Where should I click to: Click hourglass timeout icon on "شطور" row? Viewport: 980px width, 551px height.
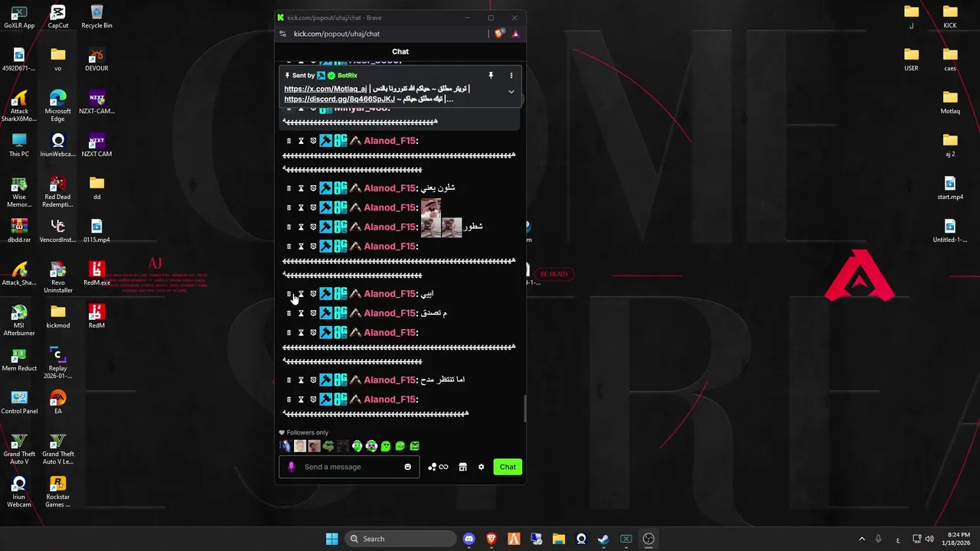click(x=301, y=227)
